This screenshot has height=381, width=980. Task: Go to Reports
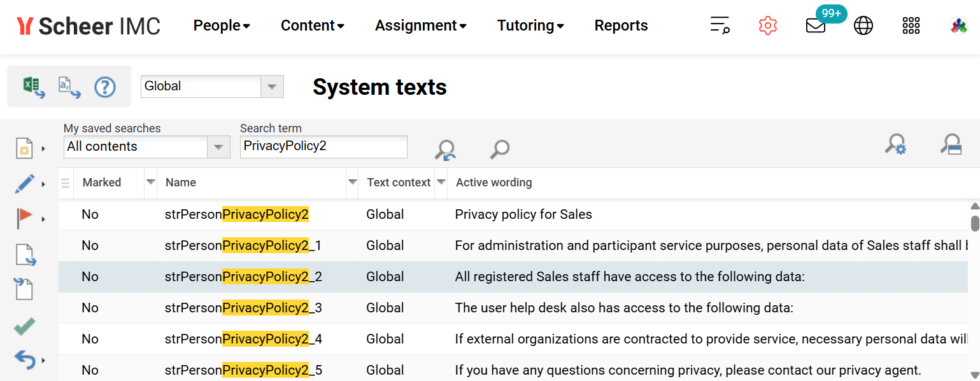pyautogui.click(x=621, y=25)
